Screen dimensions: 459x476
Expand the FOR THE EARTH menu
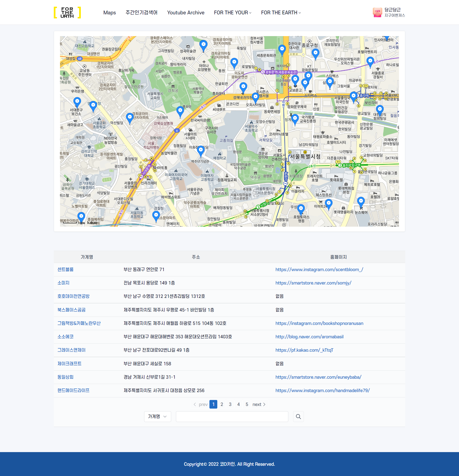(x=281, y=13)
